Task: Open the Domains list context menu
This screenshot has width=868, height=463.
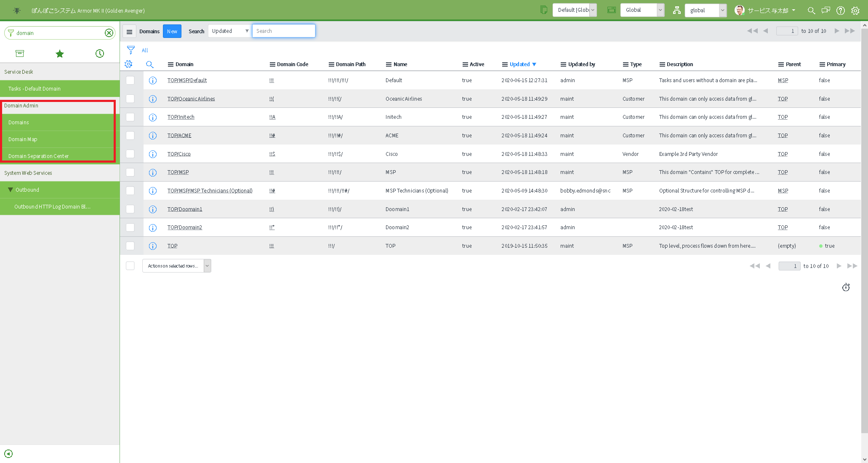Action: coord(130,31)
